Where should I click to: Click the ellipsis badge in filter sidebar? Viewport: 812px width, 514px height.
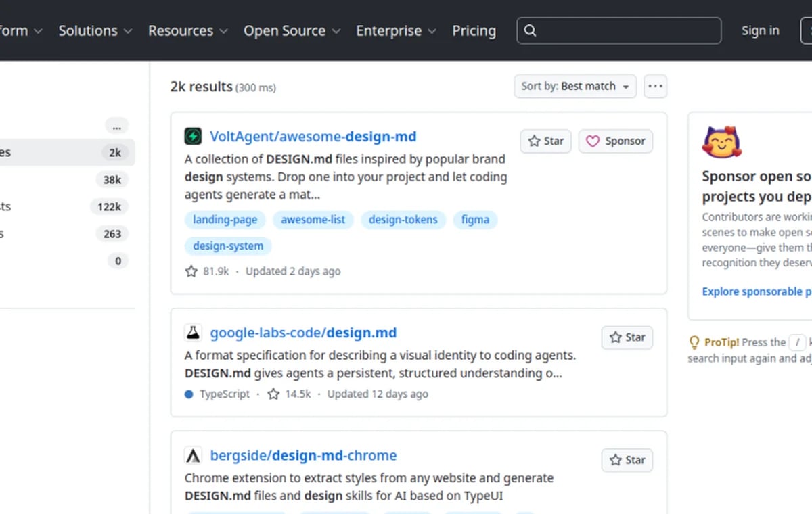pos(116,126)
